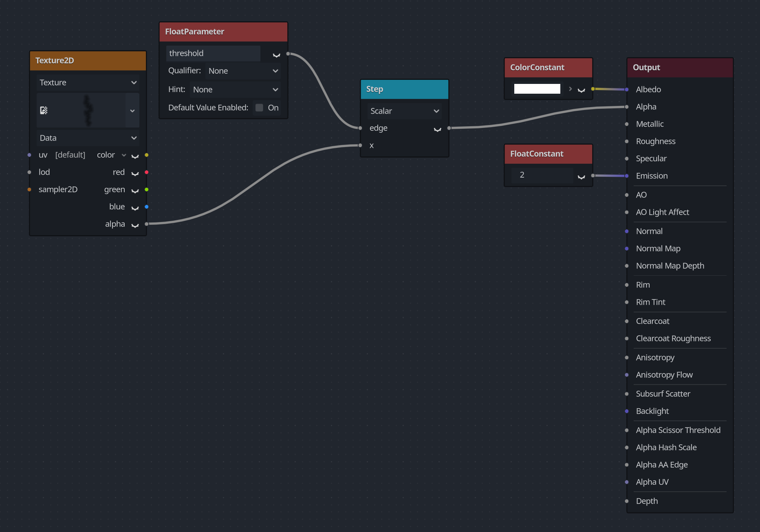Click the Backlight label
760x532 pixels.
tap(652, 411)
